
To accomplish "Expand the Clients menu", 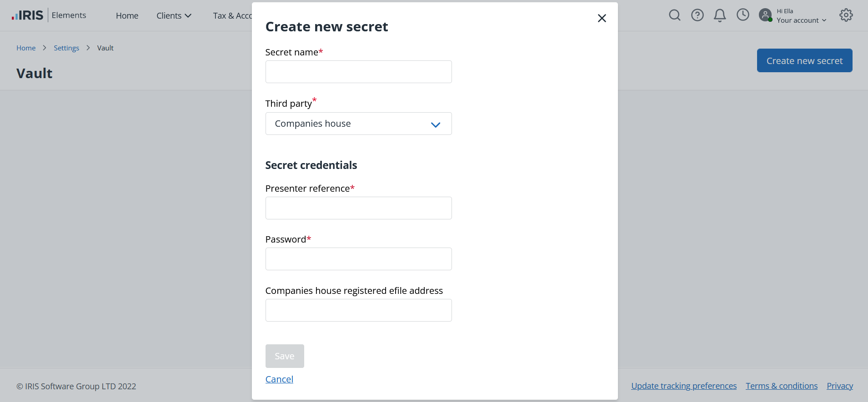I will (174, 16).
